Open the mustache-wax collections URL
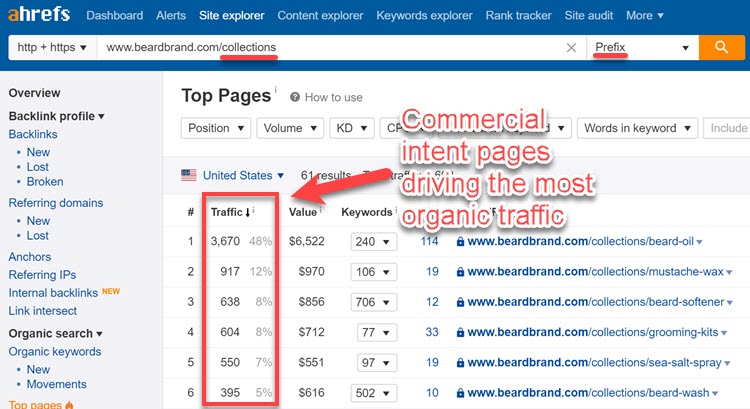The height and width of the screenshot is (409, 750). 595,272
